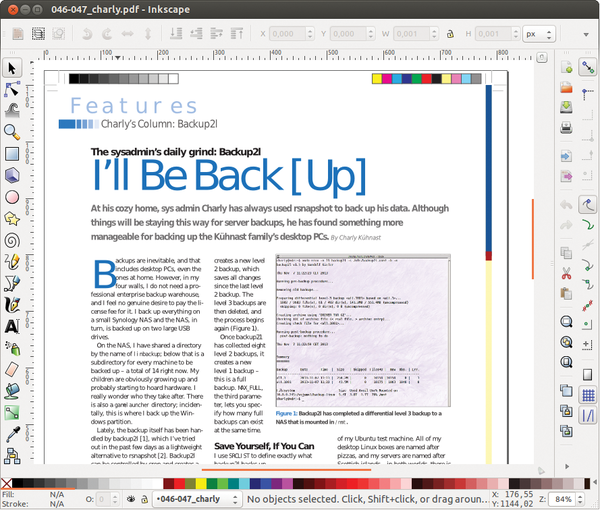Expand command bar overflow arrow
This screenshot has height=510, width=600.
pos(567,466)
